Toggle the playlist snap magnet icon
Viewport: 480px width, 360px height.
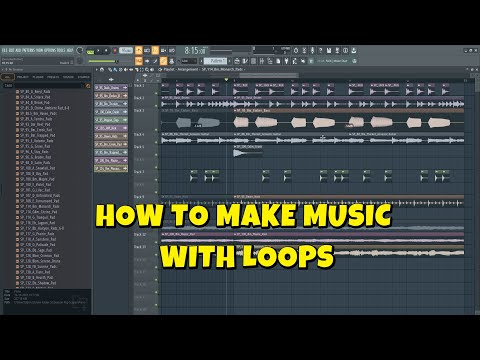[x=102, y=69]
